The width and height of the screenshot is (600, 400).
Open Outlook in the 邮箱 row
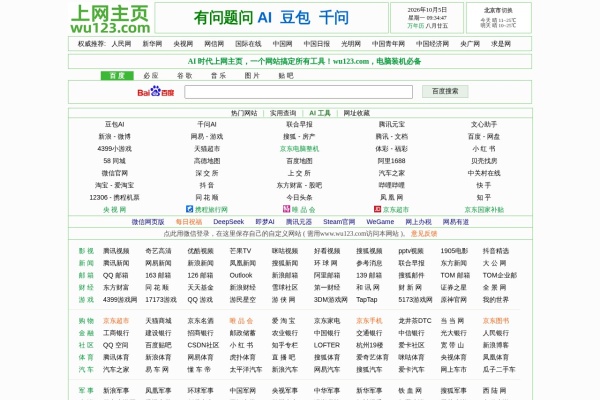241,276
